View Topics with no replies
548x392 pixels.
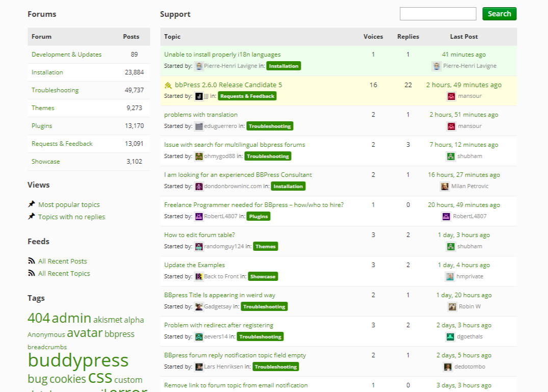click(x=72, y=217)
